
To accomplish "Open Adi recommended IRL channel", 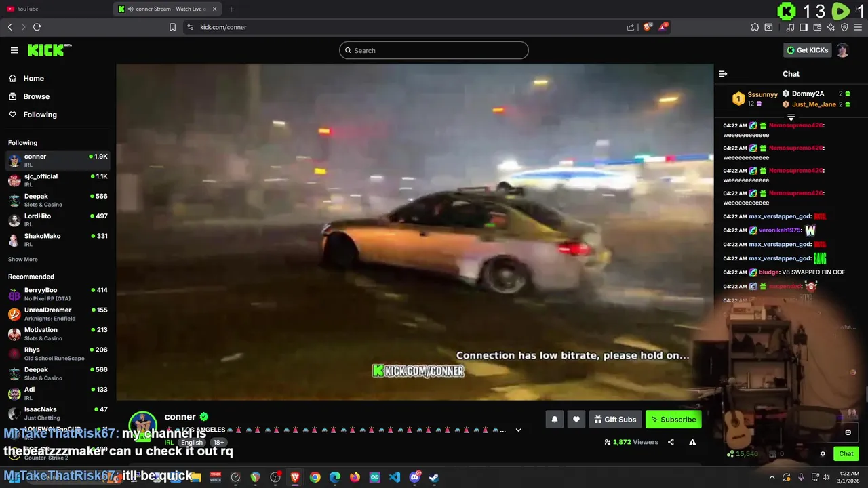I will 58,393.
